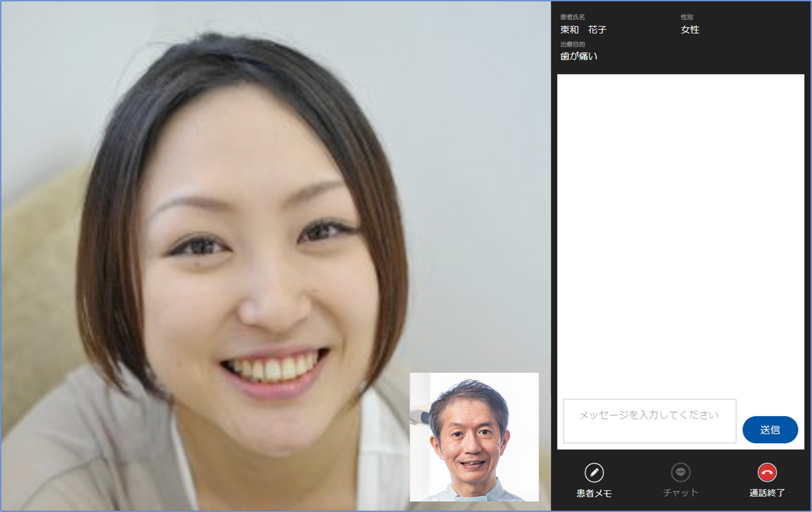Click the 性別 field label
This screenshot has height=512, width=812.
point(687,17)
